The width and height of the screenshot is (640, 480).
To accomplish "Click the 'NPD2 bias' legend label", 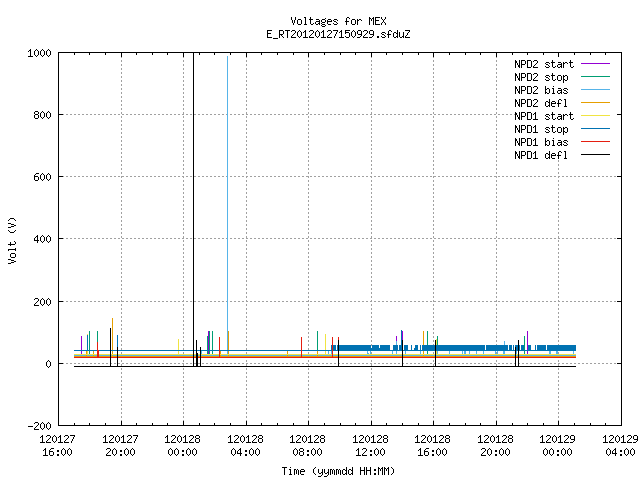I will pyautogui.click(x=541, y=90).
